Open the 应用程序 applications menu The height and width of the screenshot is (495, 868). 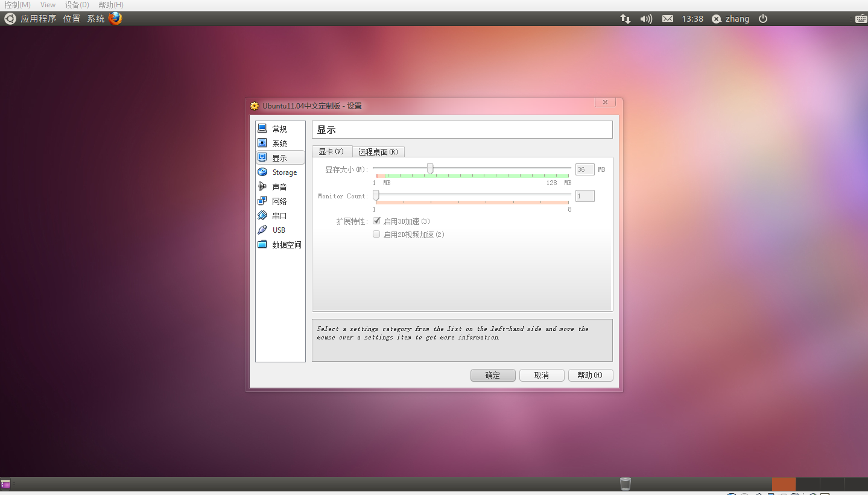tap(38, 19)
